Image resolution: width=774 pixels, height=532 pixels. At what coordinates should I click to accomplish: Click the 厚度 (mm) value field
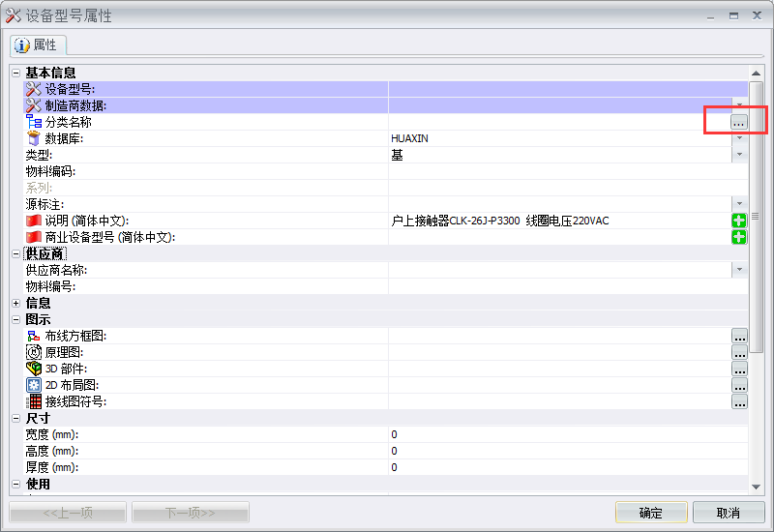coord(568,467)
